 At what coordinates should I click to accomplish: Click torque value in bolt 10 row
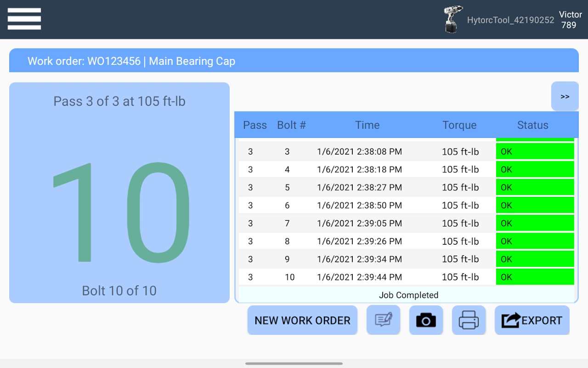coord(460,277)
